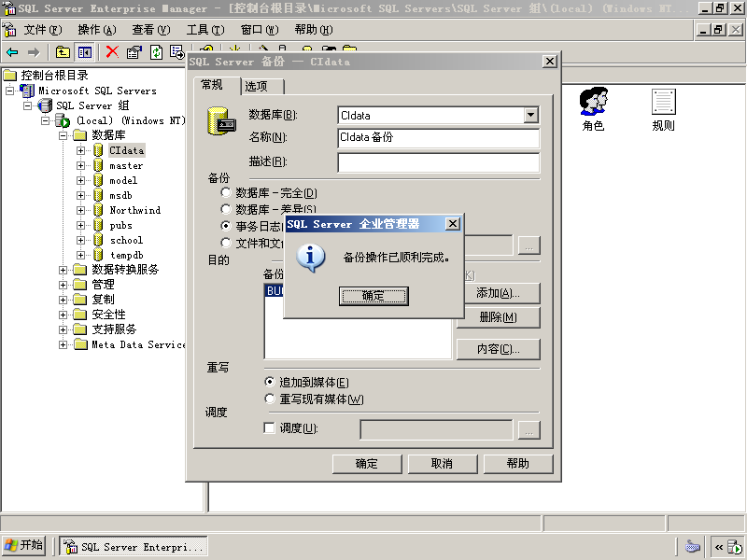Select the 文件和文件组 radio button

226,243
